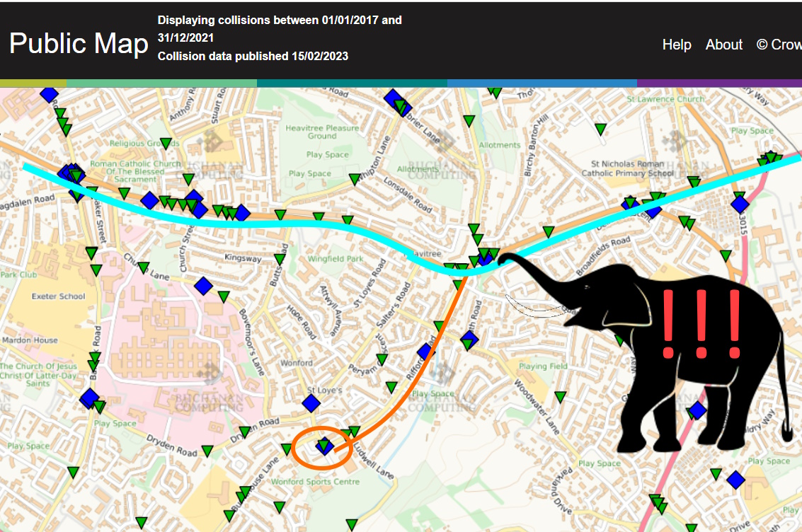Click the blue diamond by the 3015 road label
This screenshot has width=802, height=532.
[x=740, y=204]
